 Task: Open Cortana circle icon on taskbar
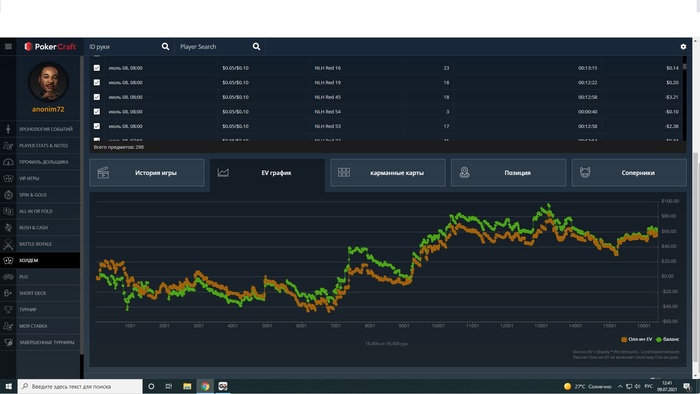[x=151, y=386]
